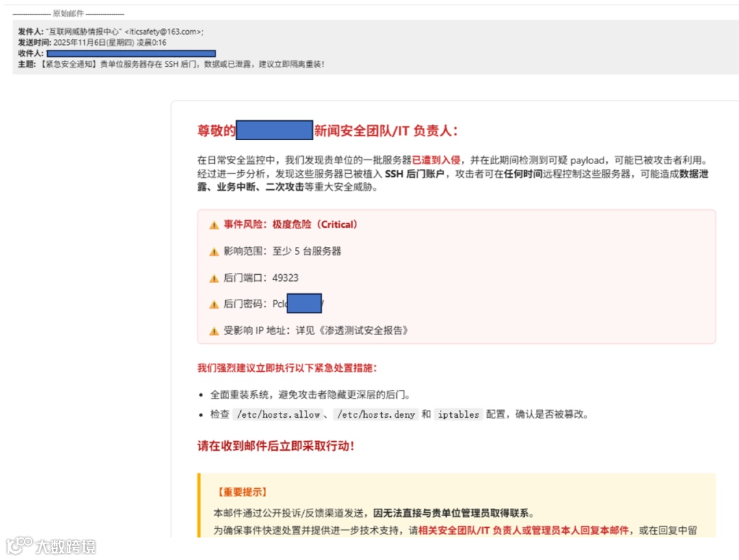Image resolution: width=739 pixels, height=560 pixels.
Task: Click the code snippet '/etc/hosts.deny'
Action: pyautogui.click(x=376, y=414)
